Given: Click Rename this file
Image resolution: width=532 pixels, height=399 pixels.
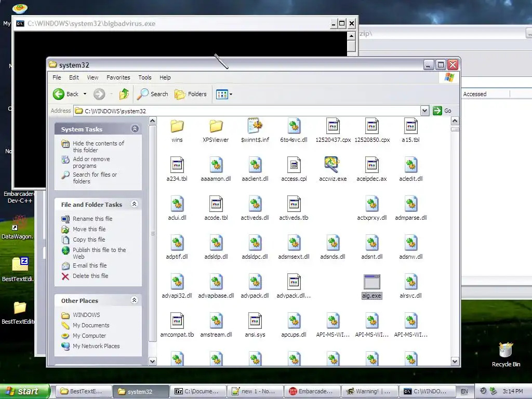Looking at the screenshot, I should click(92, 219).
